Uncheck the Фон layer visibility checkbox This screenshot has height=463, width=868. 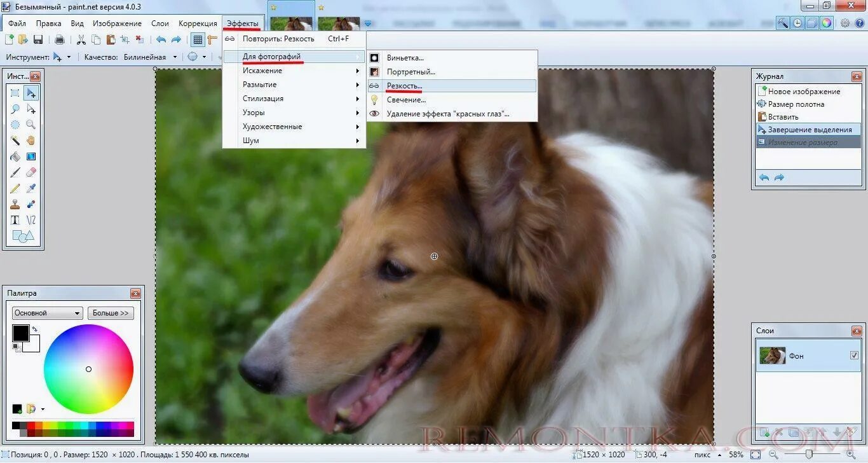tap(854, 356)
